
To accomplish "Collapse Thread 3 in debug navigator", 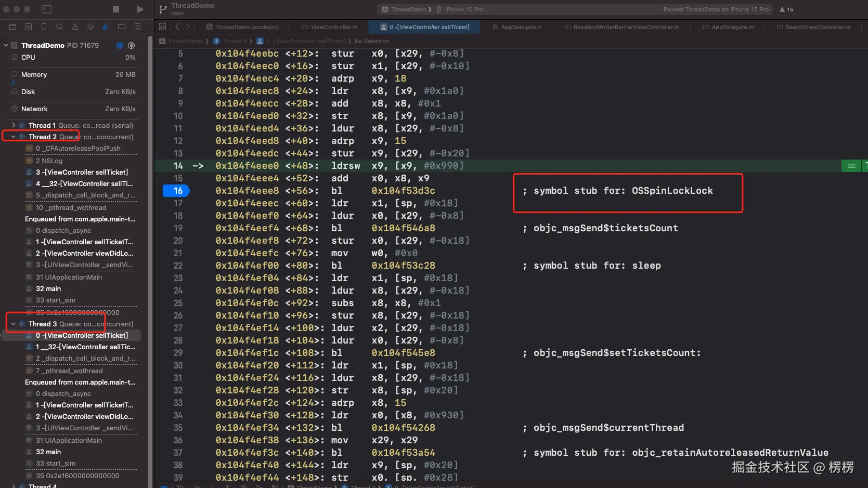I will click(14, 324).
